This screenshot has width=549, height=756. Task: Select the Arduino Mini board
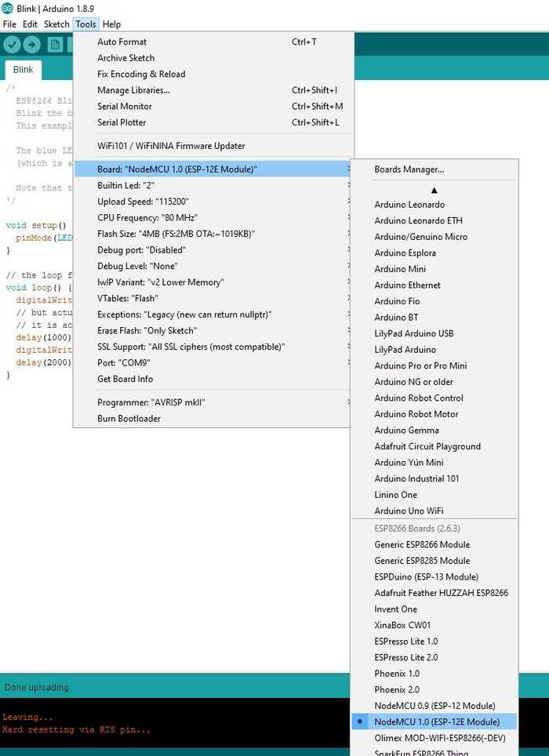(434, 269)
